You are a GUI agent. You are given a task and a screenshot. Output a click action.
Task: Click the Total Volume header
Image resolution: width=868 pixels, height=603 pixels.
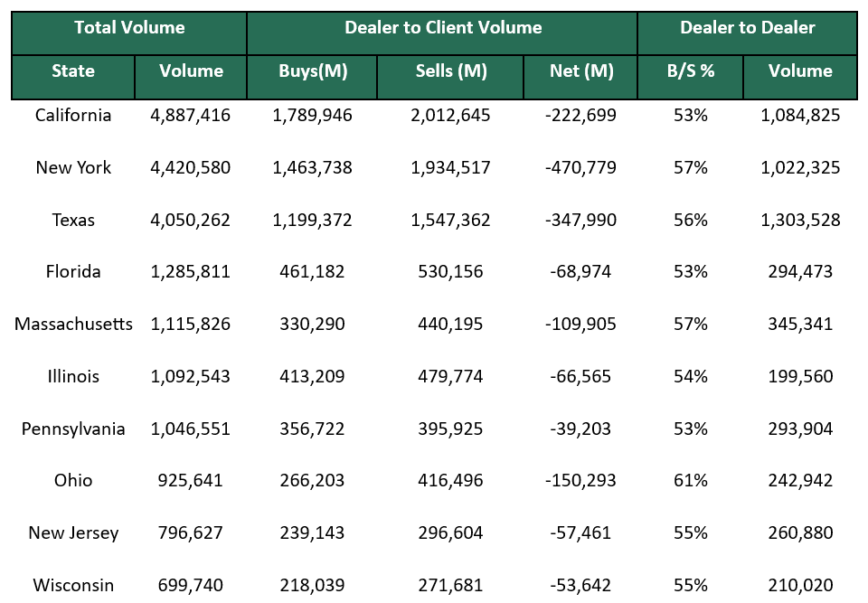(127, 28)
